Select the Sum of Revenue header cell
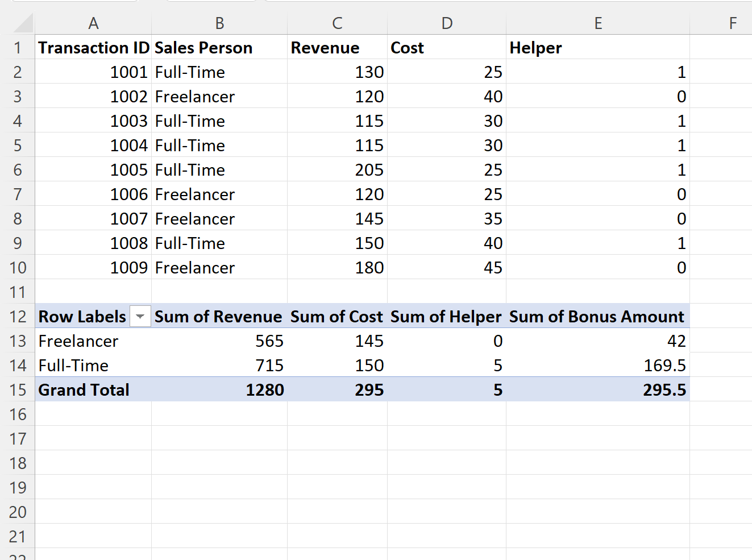This screenshot has width=752, height=560. (219, 316)
